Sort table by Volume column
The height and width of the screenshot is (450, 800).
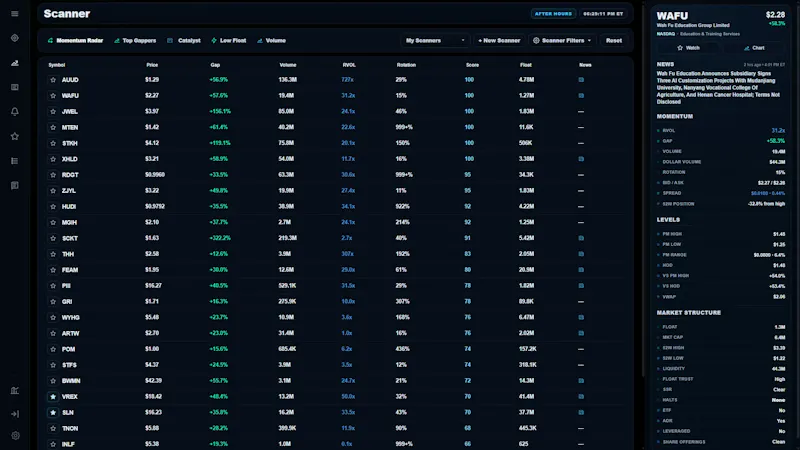(288, 65)
